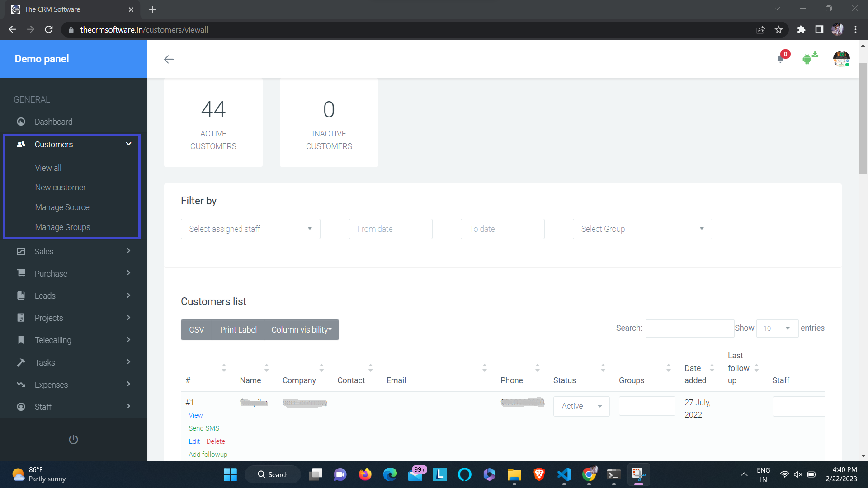Click the CSV export button
868x488 pixels.
click(x=196, y=330)
